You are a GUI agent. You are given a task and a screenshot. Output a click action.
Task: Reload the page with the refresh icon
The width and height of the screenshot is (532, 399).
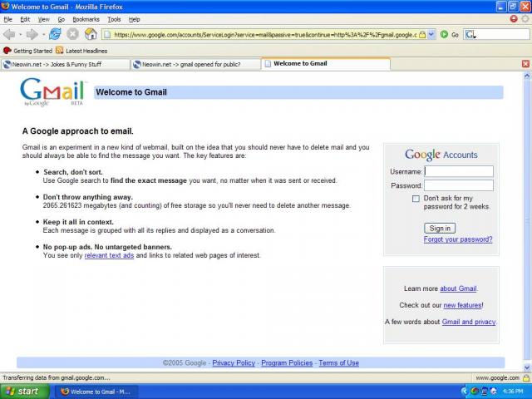[x=55, y=34]
